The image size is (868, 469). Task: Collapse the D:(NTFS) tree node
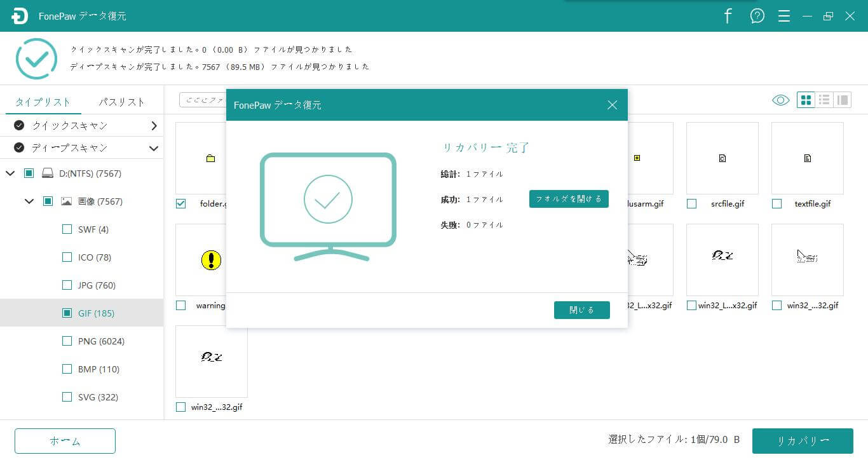point(10,173)
